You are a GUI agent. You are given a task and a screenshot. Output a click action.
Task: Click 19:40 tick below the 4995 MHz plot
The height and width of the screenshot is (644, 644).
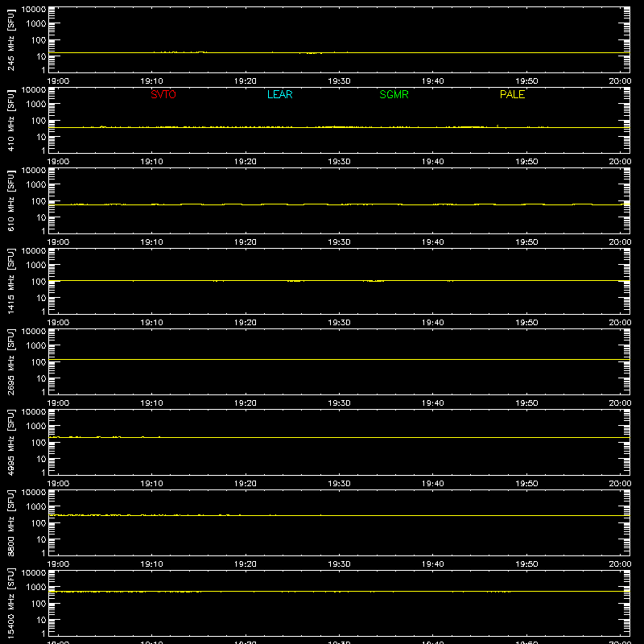tap(433, 484)
